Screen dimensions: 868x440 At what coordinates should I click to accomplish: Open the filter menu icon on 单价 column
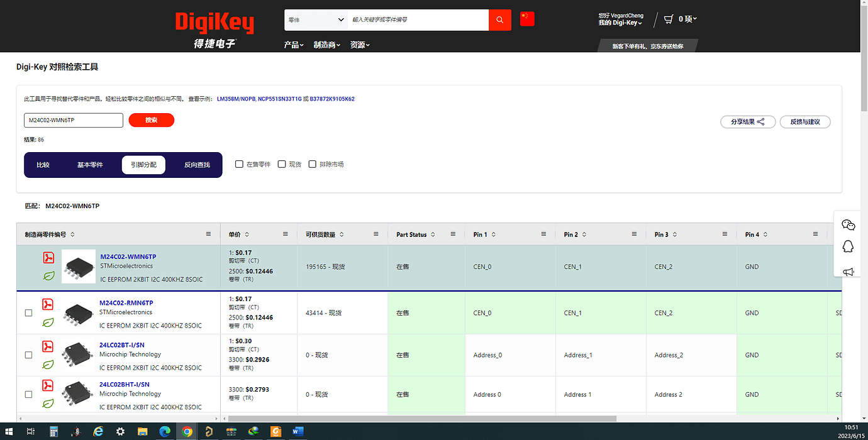tap(287, 234)
